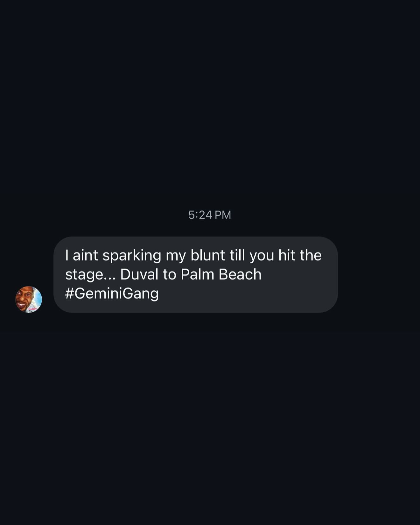This screenshot has height=525, width=420.
Task: Click the letter "I" starting the message
Action: [67, 255]
